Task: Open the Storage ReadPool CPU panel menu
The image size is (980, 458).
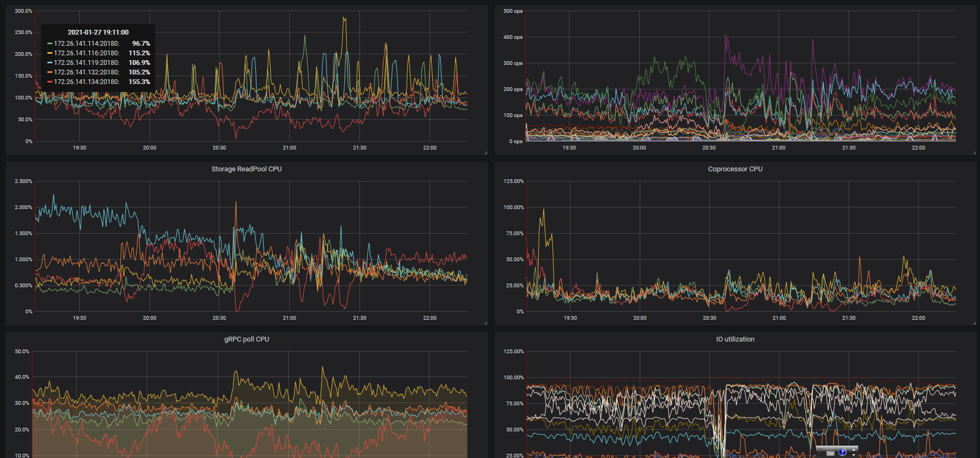Action: (246, 169)
